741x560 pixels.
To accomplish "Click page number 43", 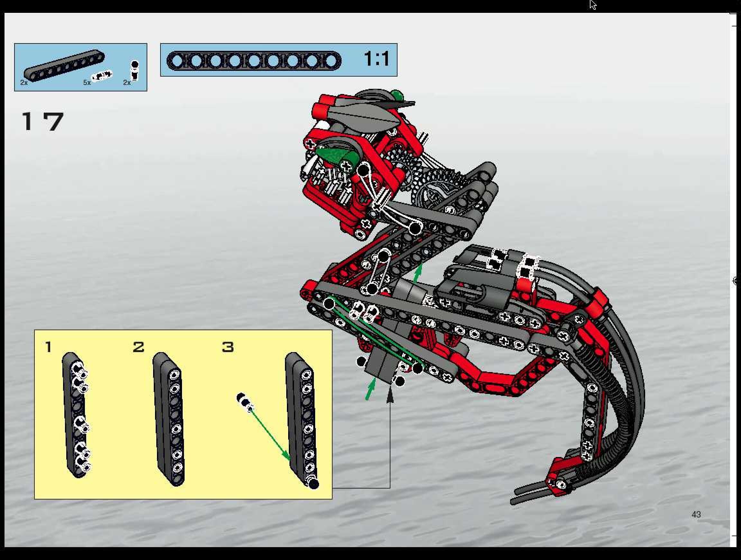I will (x=696, y=514).
